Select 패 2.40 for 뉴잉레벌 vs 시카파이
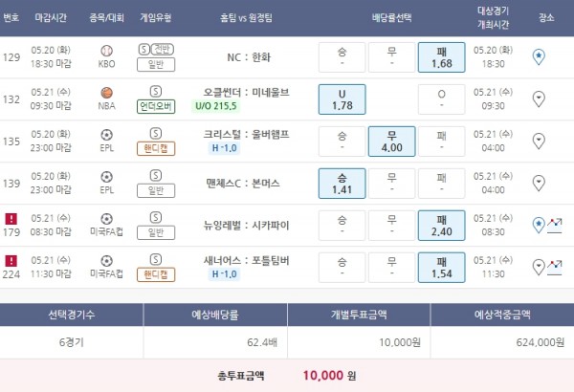This screenshot has width=574, height=392. point(441,224)
